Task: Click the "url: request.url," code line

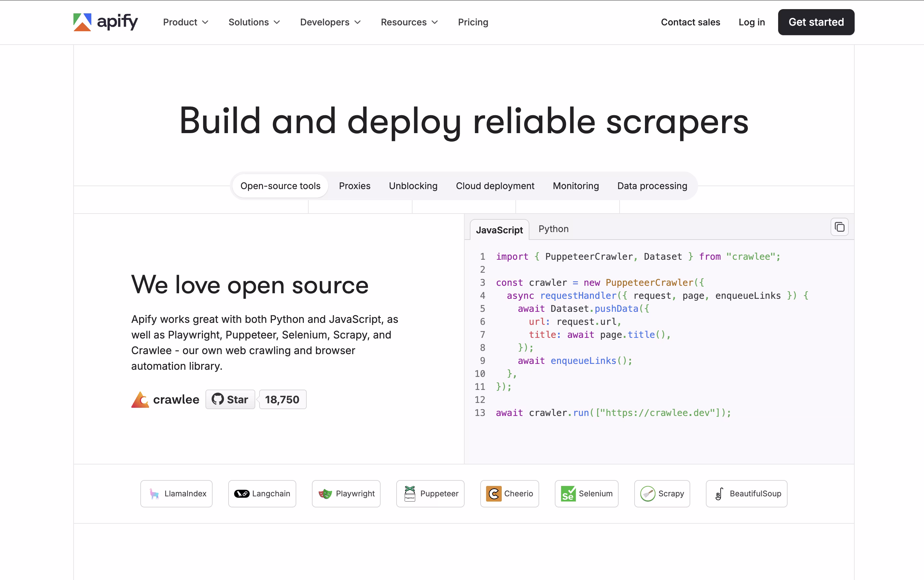Action: [x=575, y=322]
